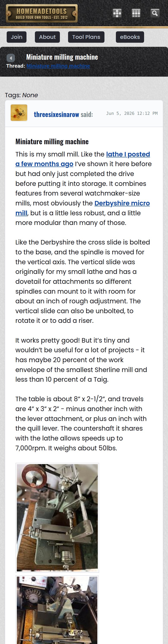The height and width of the screenshot is (644, 168).
Task: Open the four-tile grid menu icon
Action: pos(117,13)
